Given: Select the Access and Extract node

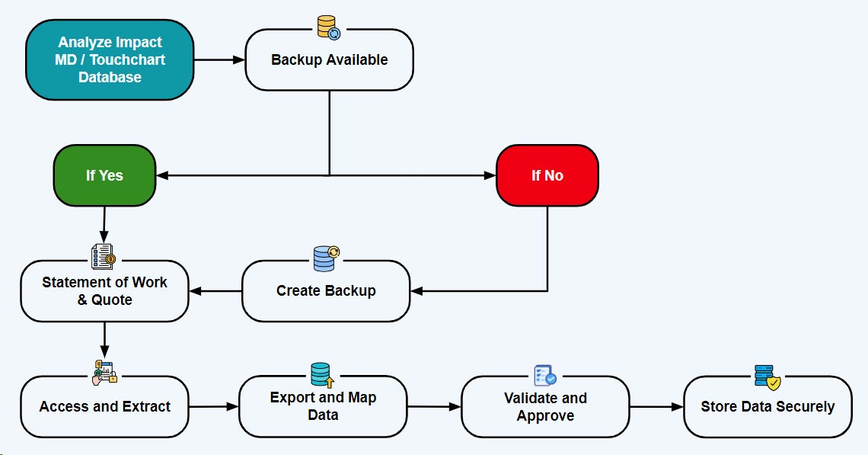Looking at the screenshot, I should [104, 406].
